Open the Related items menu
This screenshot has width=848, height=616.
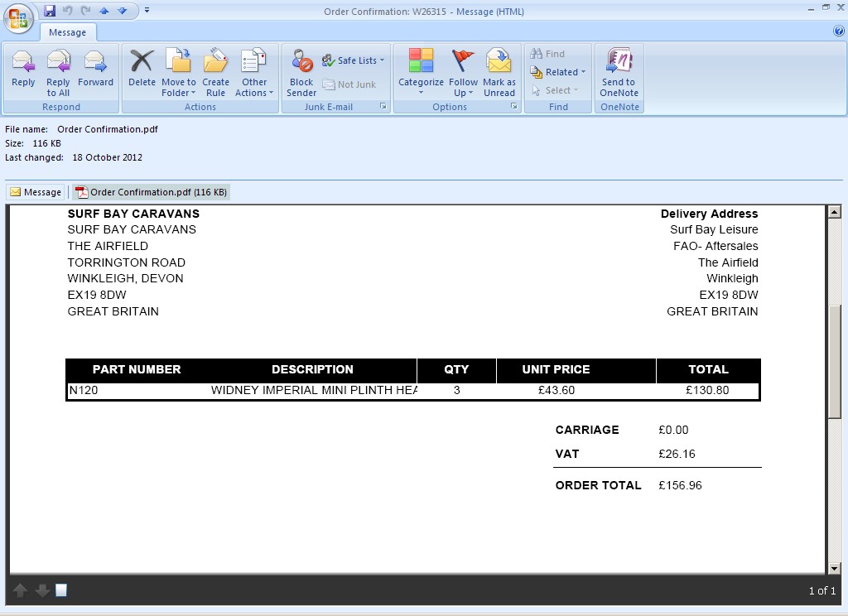[559, 72]
